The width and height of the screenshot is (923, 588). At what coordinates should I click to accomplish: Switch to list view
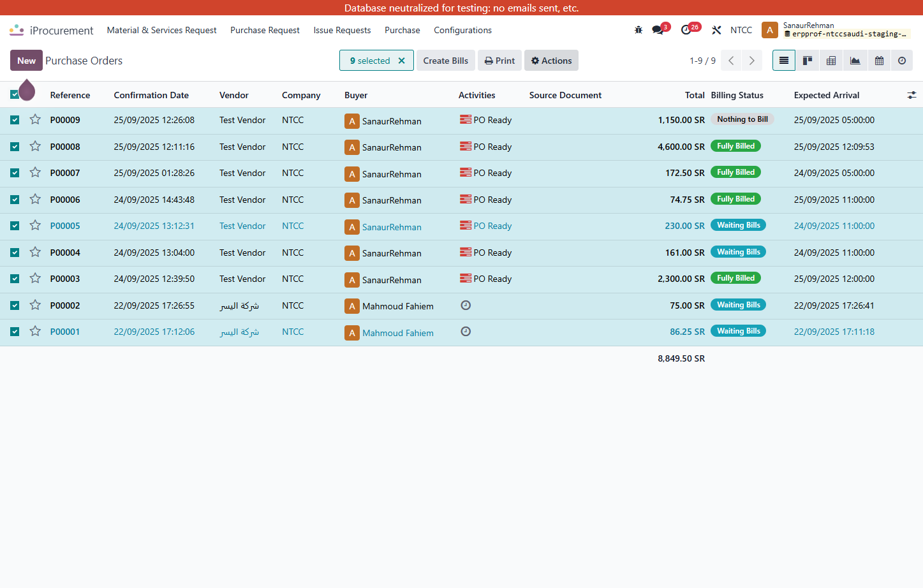coord(784,61)
